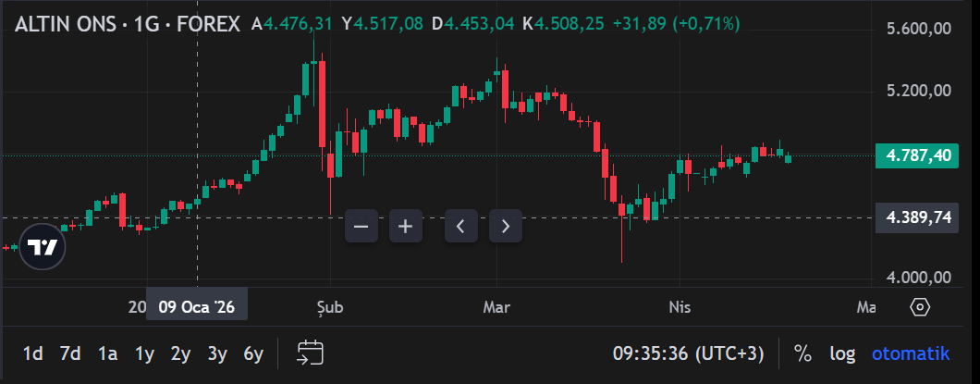Toggle percent scale mode
980x384 pixels.
tap(802, 353)
